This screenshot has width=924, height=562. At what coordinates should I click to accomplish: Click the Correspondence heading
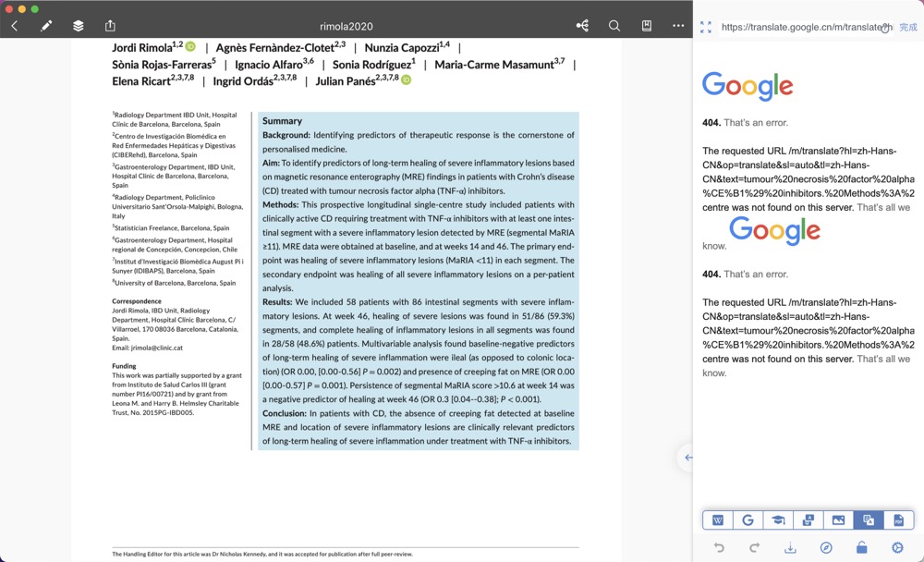click(137, 301)
